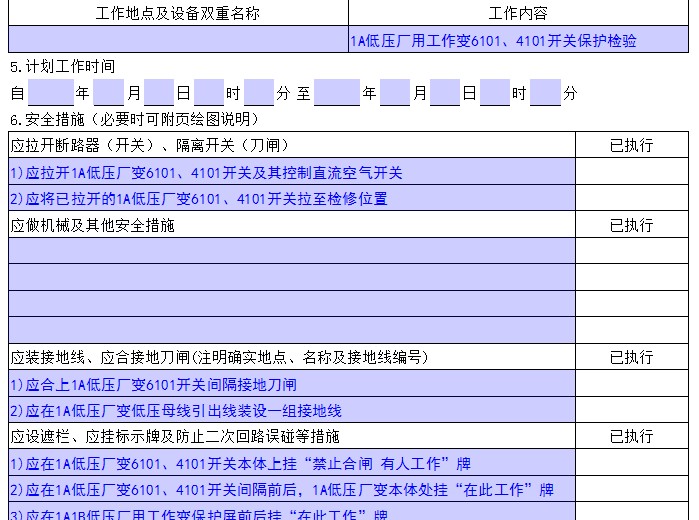This screenshot has width=699, height=520.
Task: Select the row mentioning “禁止合闸 有人工作”牌
Action: [291, 463]
